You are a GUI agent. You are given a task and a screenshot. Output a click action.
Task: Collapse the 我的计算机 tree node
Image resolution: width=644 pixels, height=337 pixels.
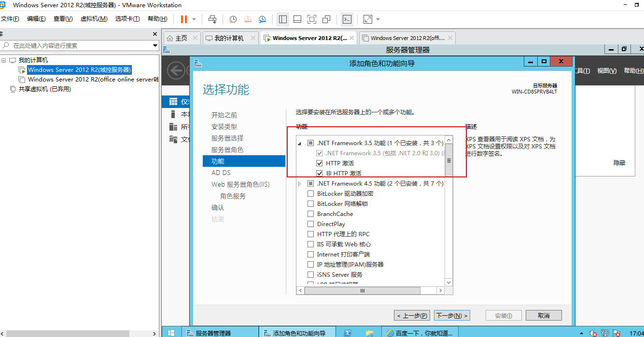[4, 60]
